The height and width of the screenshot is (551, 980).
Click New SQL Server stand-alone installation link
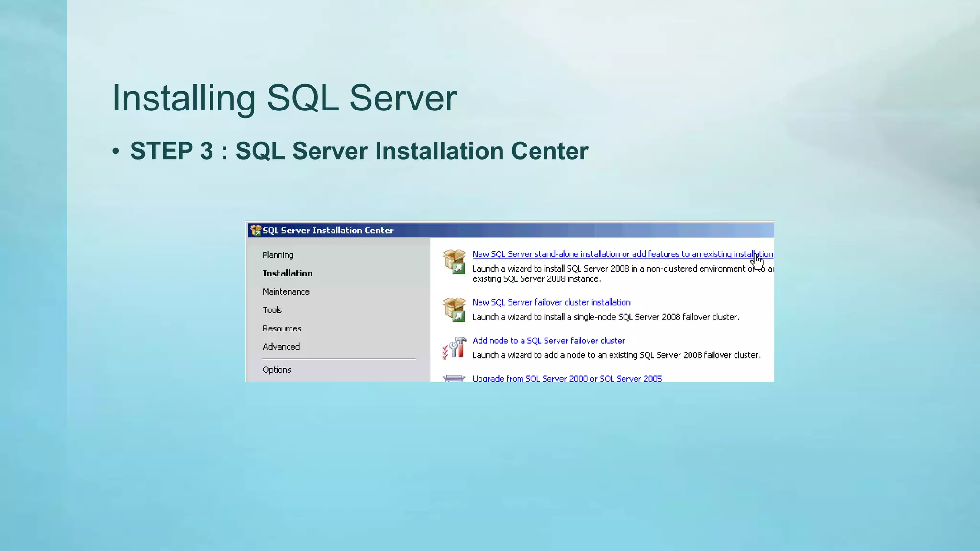[x=623, y=254]
